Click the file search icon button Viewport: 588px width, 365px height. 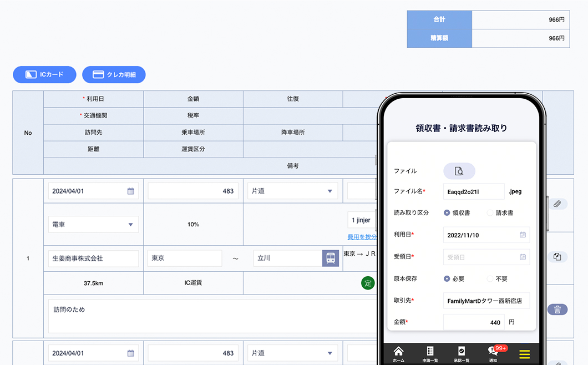pos(459,171)
